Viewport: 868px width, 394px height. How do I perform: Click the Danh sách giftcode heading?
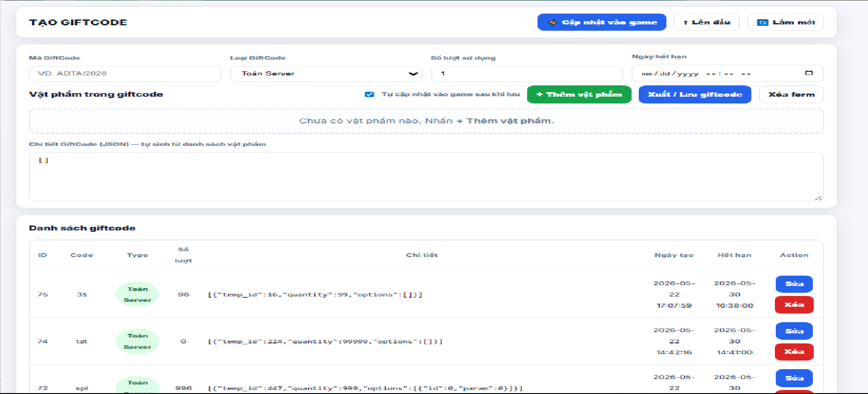click(x=82, y=228)
